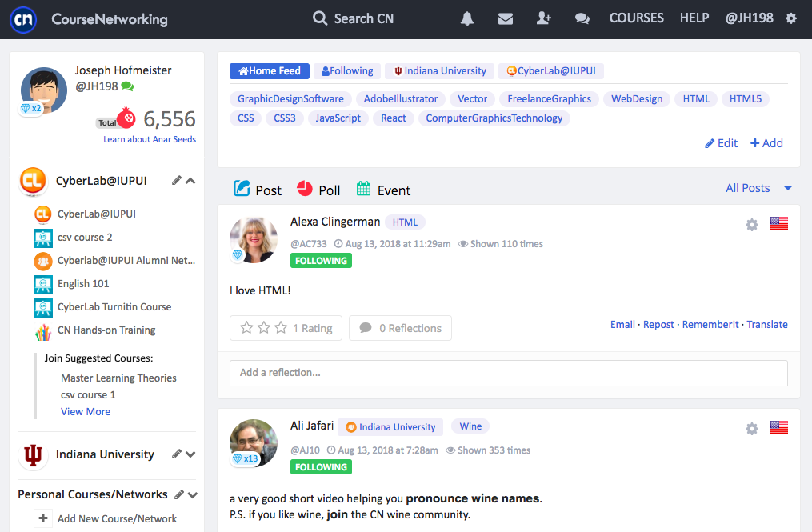Toggle FOLLOWING for Alexa Clingerman
The image size is (812, 532).
pyautogui.click(x=321, y=261)
